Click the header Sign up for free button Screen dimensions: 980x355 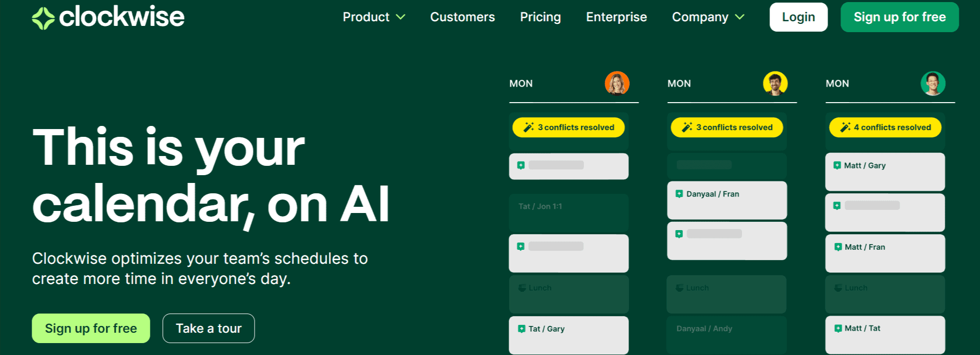point(900,17)
